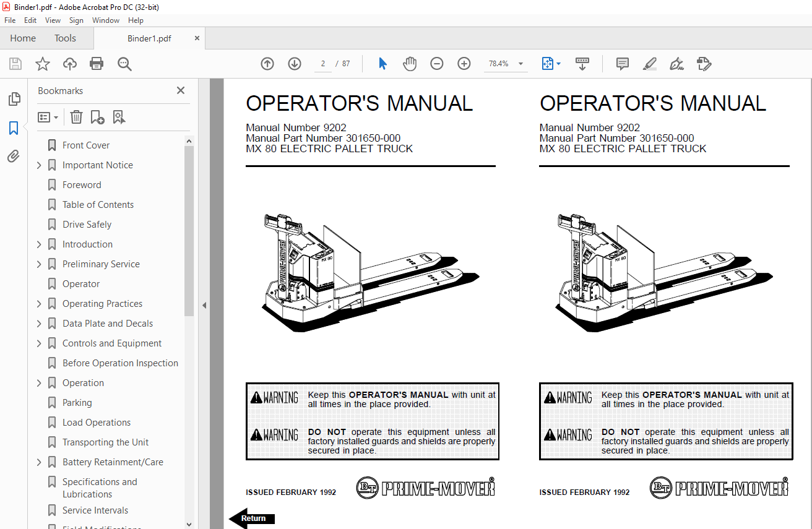
Task: Click the current page number field
Action: pyautogui.click(x=323, y=64)
